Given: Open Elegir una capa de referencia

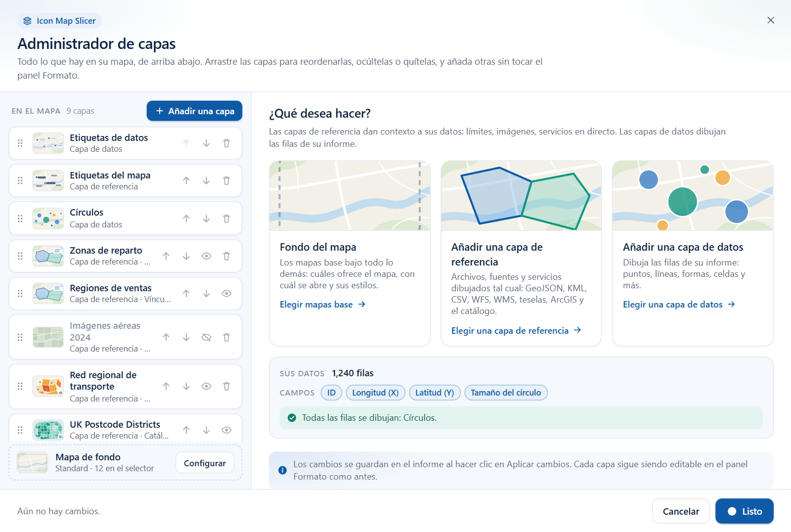Looking at the screenshot, I should point(516,331).
